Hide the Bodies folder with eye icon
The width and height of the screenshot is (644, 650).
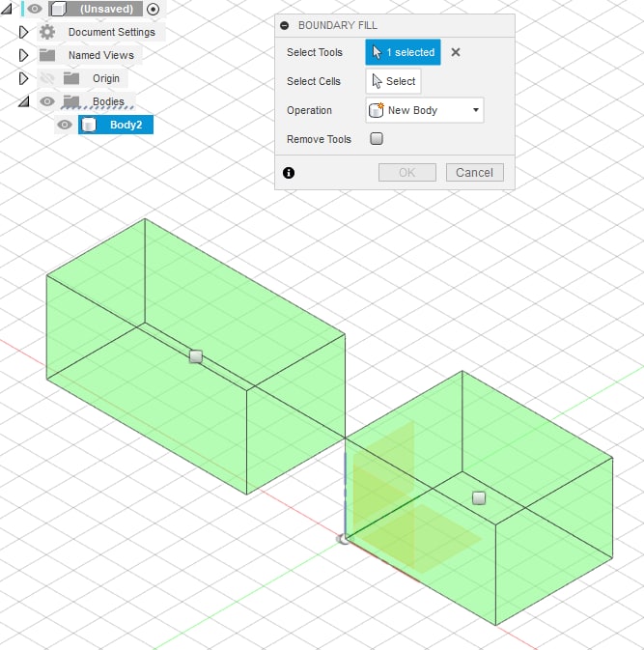[47, 101]
